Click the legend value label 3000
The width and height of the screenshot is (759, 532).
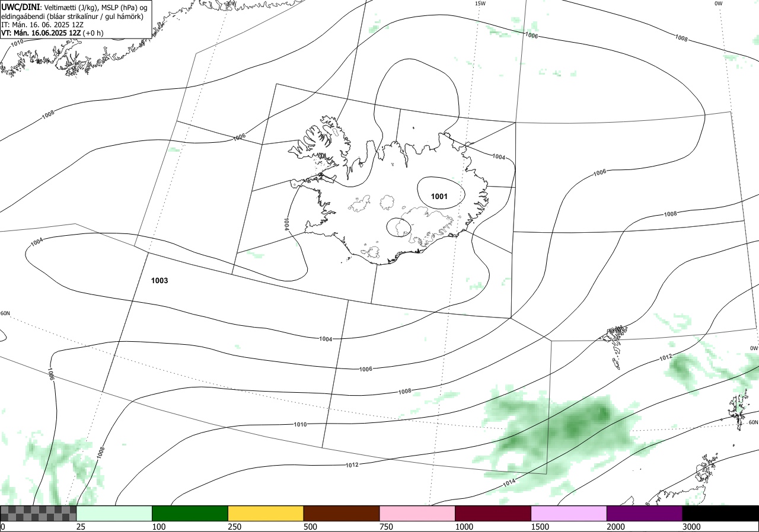691,527
